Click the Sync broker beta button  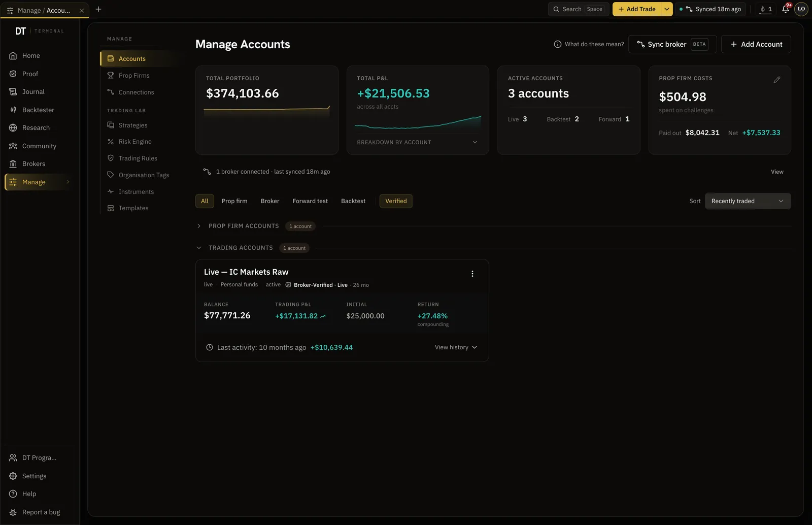tap(672, 44)
